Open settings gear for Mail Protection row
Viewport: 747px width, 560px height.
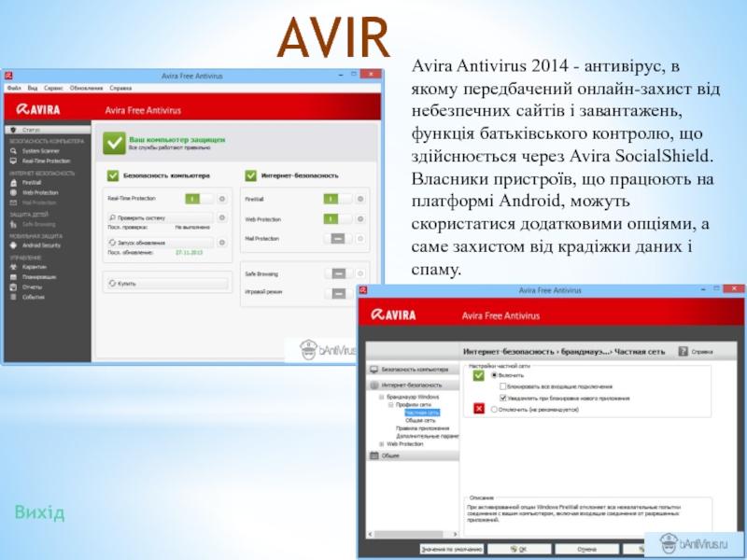tap(360, 239)
